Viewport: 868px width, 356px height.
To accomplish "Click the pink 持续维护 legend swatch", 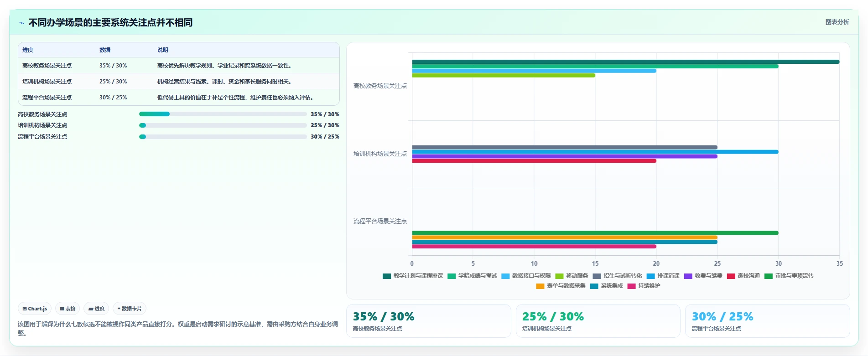I will tap(631, 286).
